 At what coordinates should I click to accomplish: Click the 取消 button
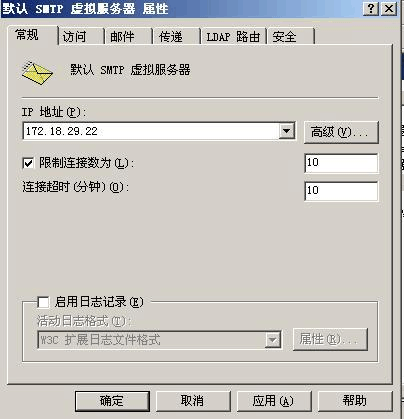pos(193,401)
